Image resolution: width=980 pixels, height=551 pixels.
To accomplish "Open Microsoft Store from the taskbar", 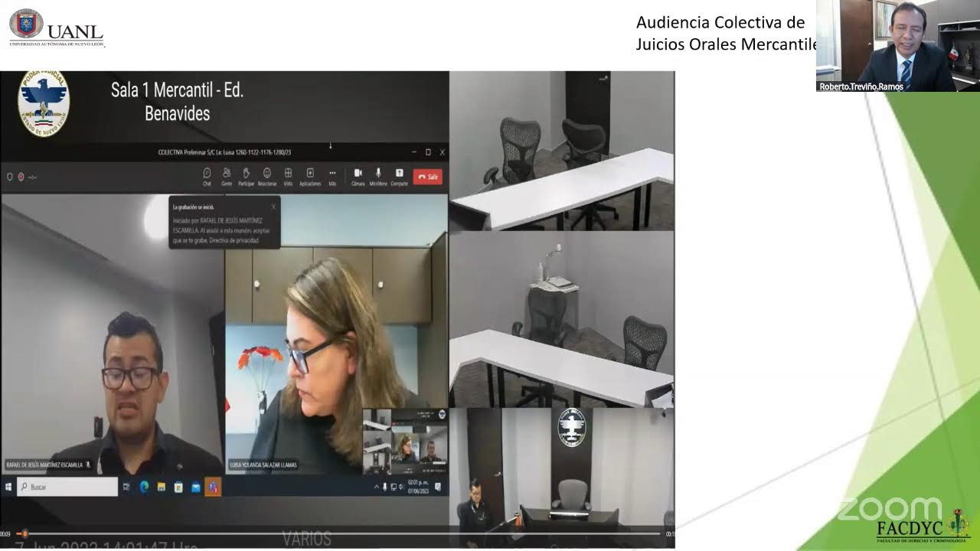I will click(178, 487).
